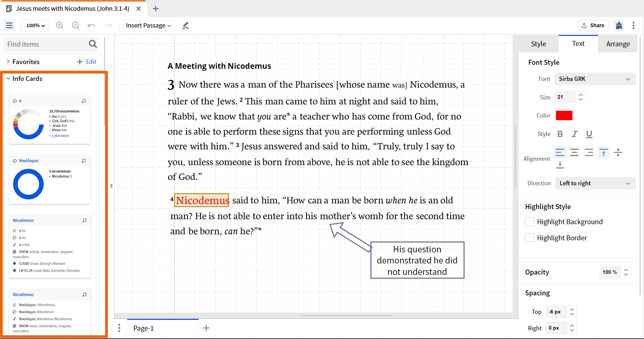Enable Highlight Background checkbox
Image resolution: width=644 pixels, height=339 pixels.
click(529, 222)
